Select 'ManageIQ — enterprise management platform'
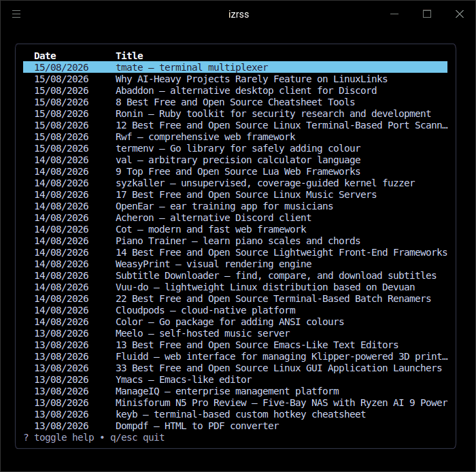 pos(235,391)
